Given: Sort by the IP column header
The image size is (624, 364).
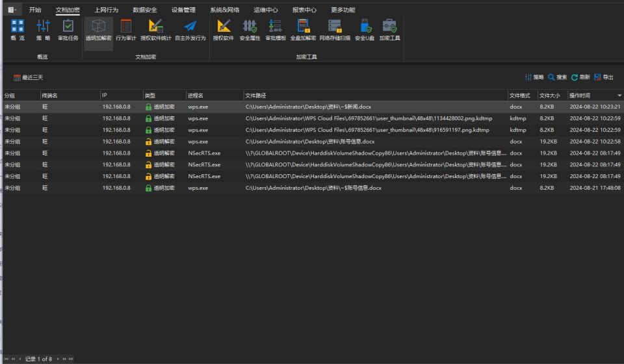Looking at the screenshot, I should (122, 96).
